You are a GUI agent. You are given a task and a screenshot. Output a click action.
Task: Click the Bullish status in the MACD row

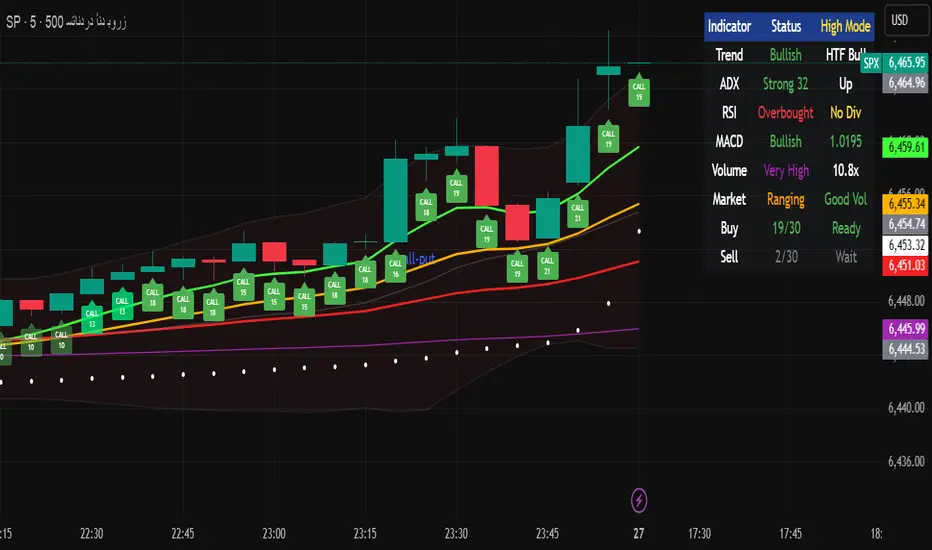coord(785,142)
